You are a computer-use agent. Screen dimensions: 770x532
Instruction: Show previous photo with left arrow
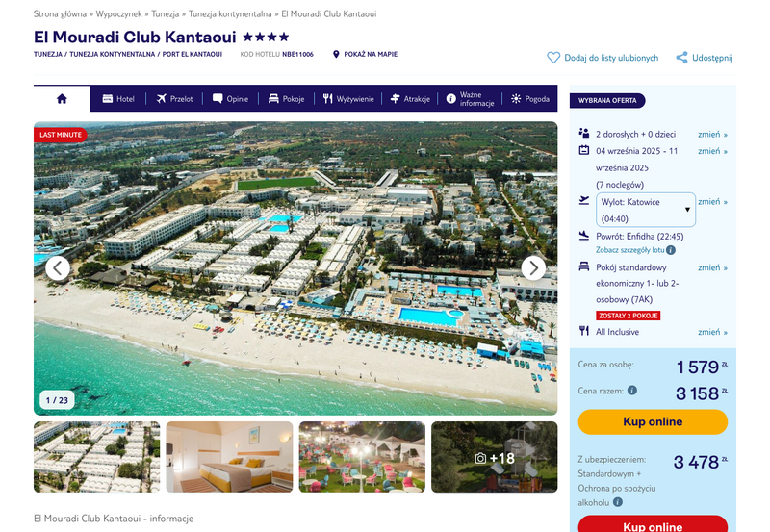[58, 268]
